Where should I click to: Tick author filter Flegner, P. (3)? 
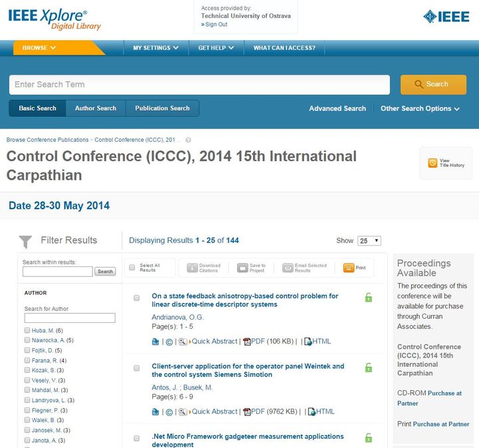(x=27, y=410)
